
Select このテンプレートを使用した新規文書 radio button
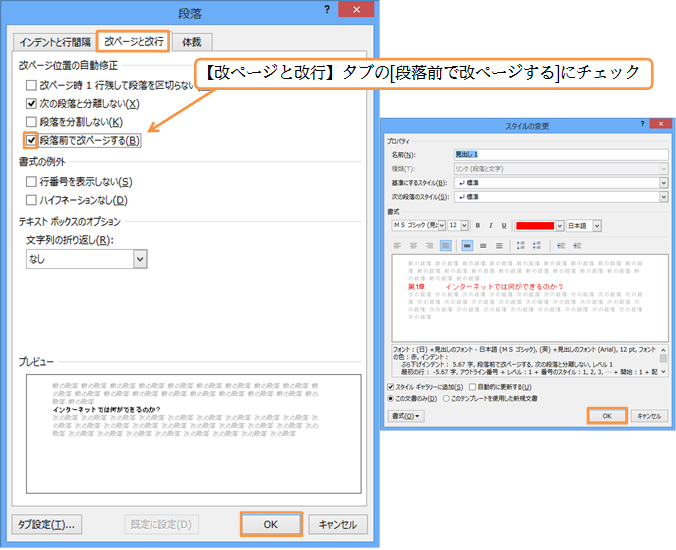click(x=446, y=399)
